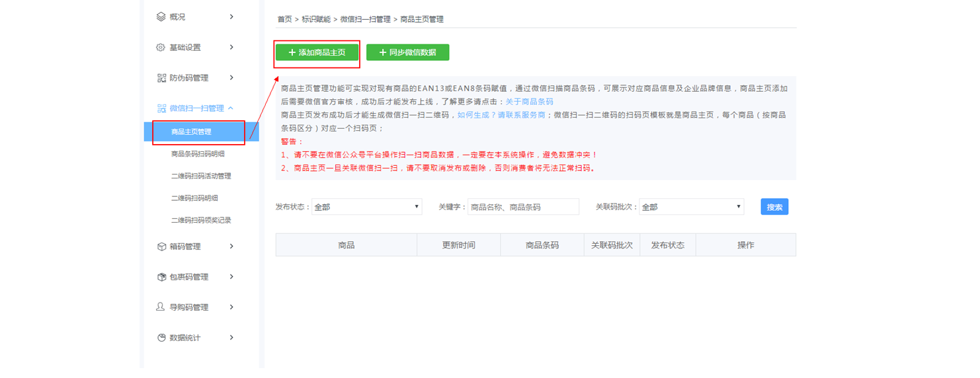Screen dimensions: 980x378
Task: Click the 包裹码管理 package icon
Action: coord(161,277)
